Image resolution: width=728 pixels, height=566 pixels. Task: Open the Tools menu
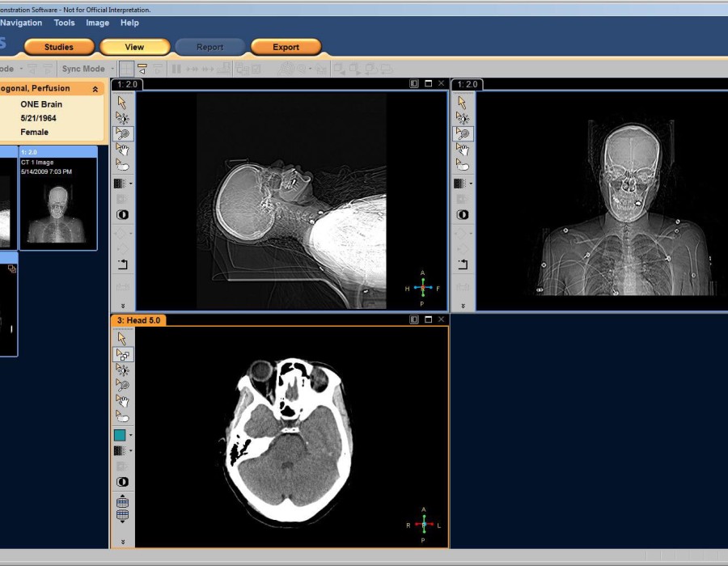tap(64, 23)
